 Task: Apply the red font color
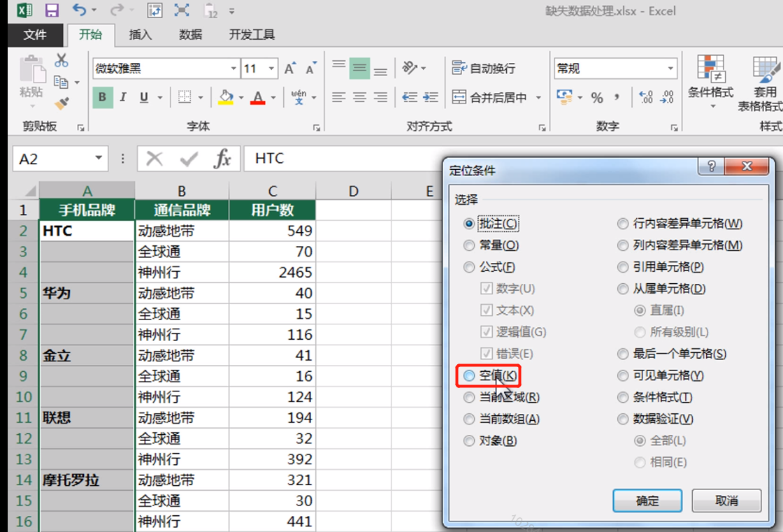(257, 97)
